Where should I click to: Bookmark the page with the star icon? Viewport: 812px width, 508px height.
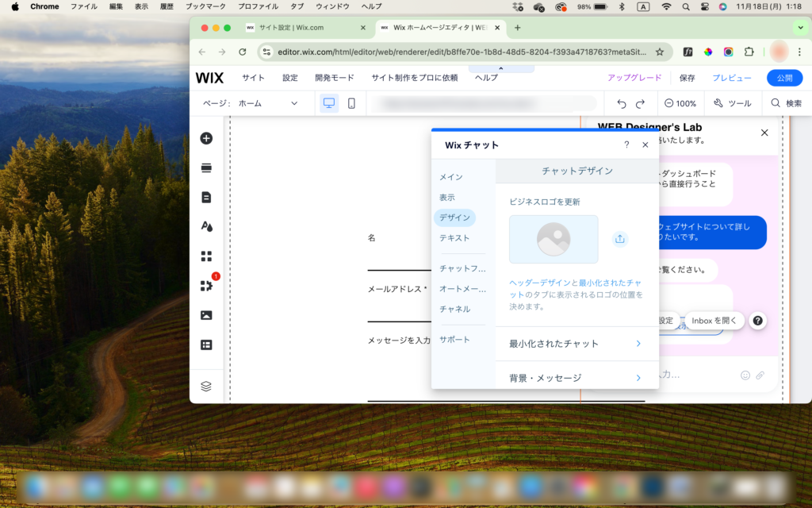pyautogui.click(x=659, y=52)
